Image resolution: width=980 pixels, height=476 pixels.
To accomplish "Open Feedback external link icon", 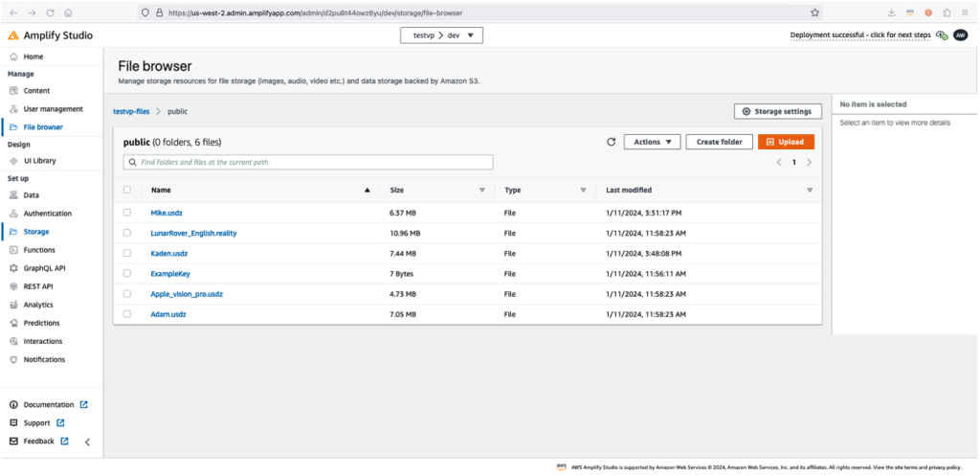I will click(64, 441).
